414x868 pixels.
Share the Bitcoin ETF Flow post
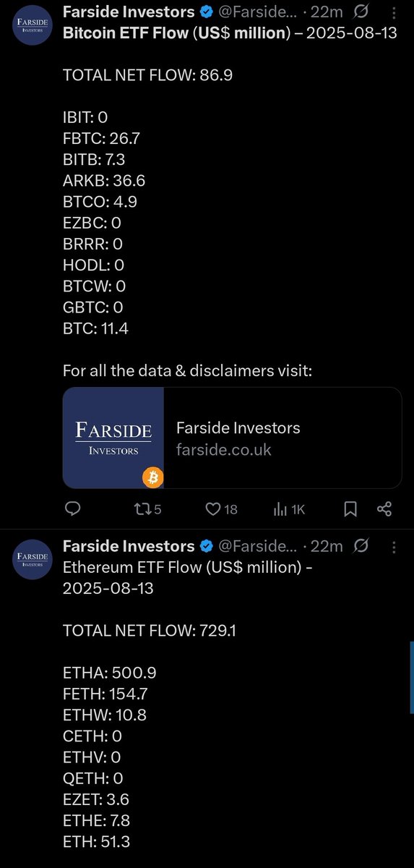click(384, 509)
